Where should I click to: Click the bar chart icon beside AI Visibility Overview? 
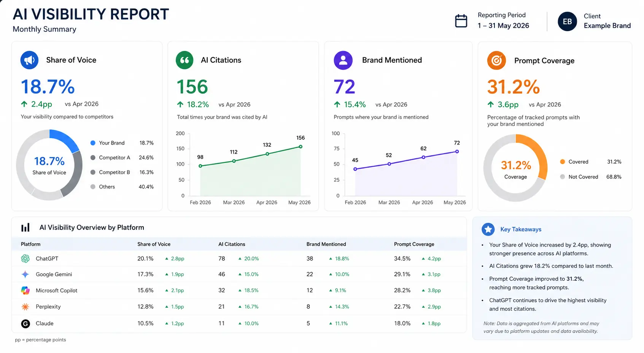pos(25,228)
